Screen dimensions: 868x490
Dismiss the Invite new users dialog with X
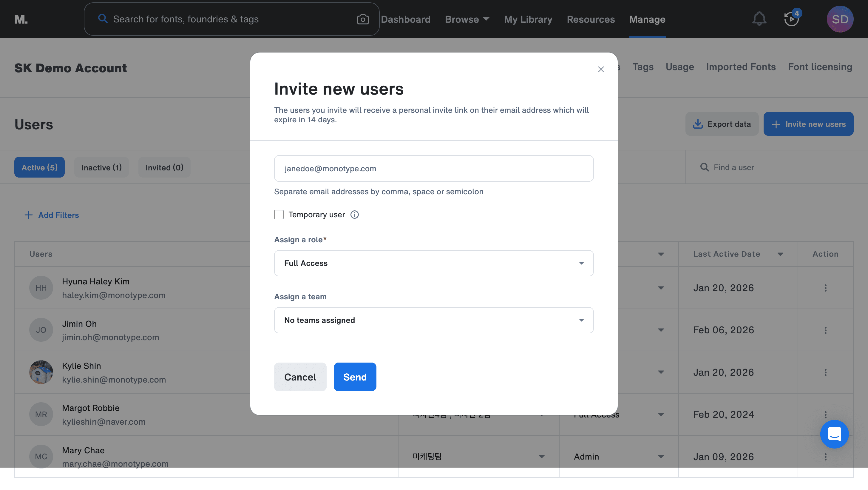click(x=601, y=69)
